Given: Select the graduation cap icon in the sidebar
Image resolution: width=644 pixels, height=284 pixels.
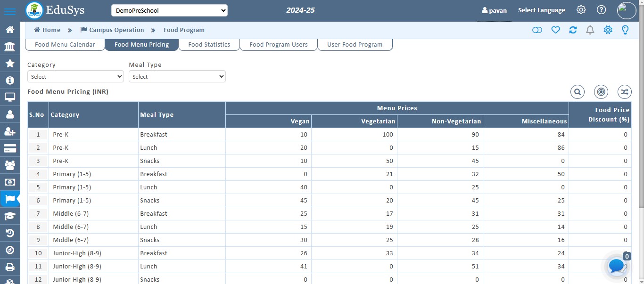Looking at the screenshot, I should click(x=10, y=216).
